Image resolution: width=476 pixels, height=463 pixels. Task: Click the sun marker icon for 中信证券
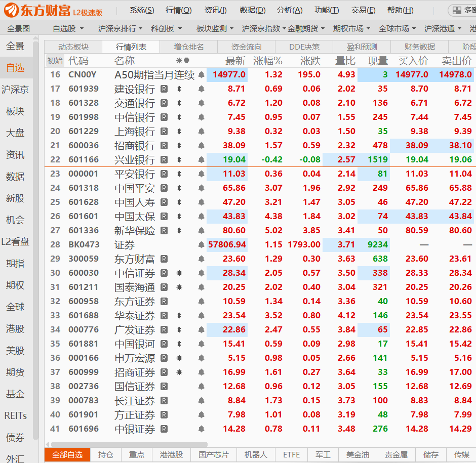coord(179,273)
